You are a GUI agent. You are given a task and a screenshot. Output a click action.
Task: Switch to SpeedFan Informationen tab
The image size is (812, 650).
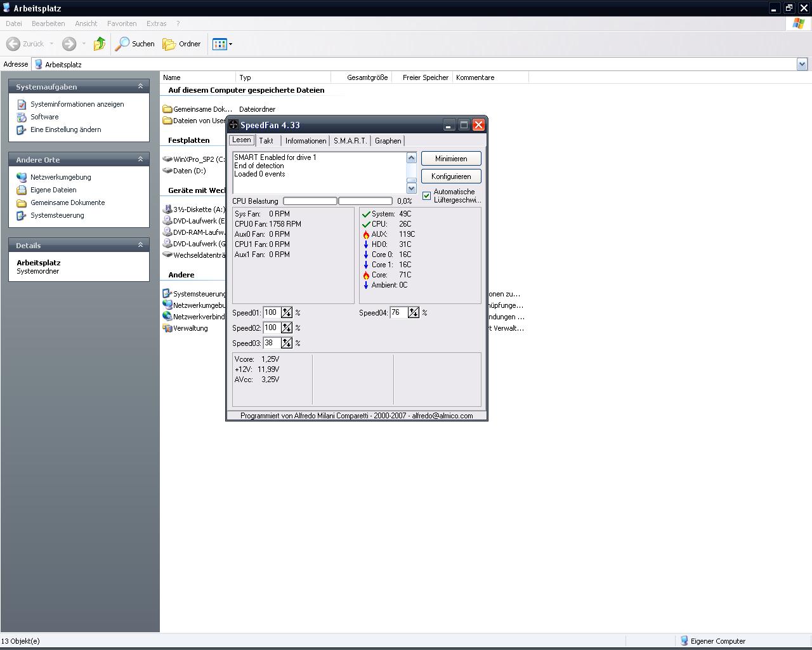point(306,141)
